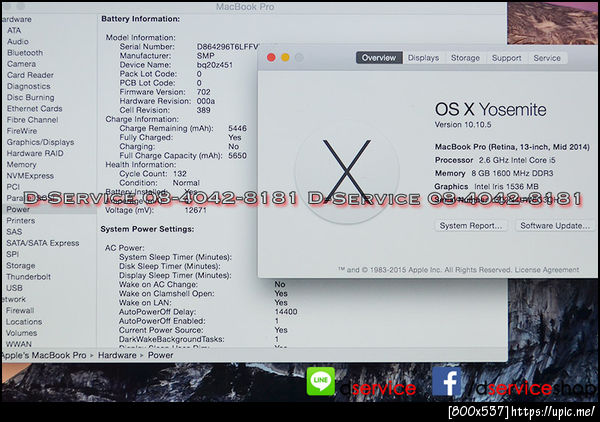Click the Software Update button

[x=555, y=226]
